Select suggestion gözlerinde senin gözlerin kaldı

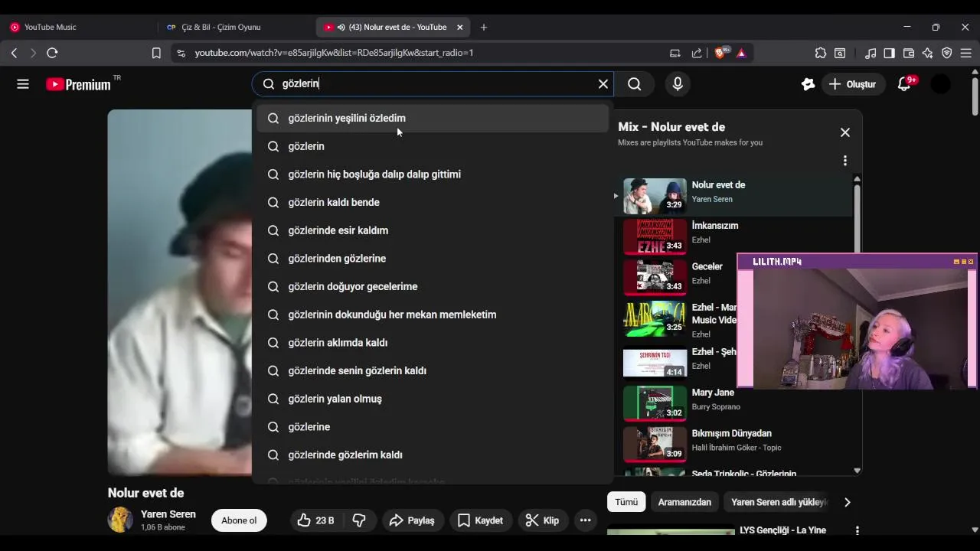point(433,370)
